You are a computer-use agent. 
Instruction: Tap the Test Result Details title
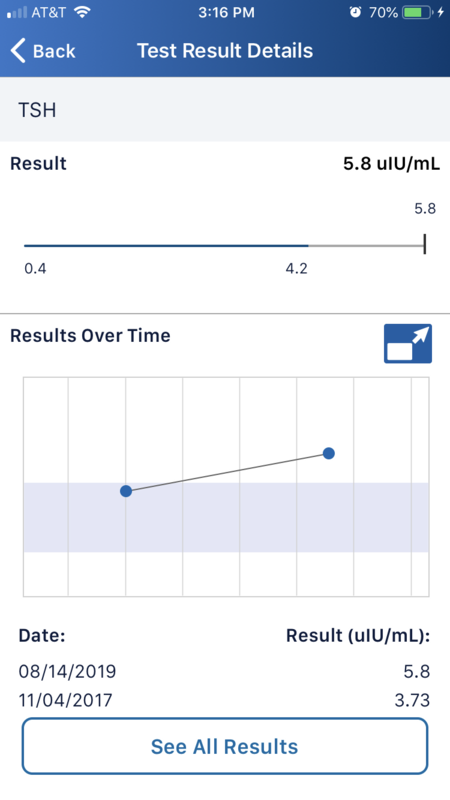point(225,51)
